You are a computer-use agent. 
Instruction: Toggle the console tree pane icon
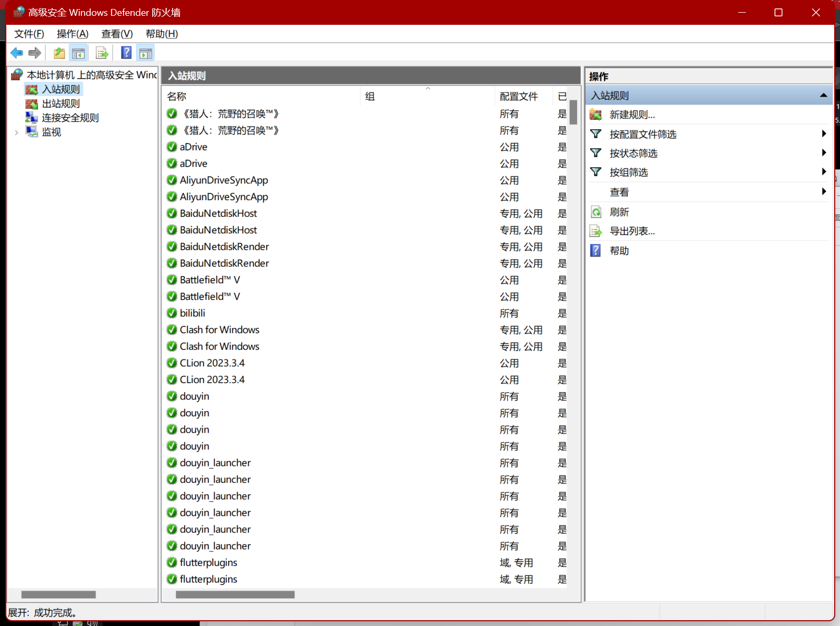78,53
